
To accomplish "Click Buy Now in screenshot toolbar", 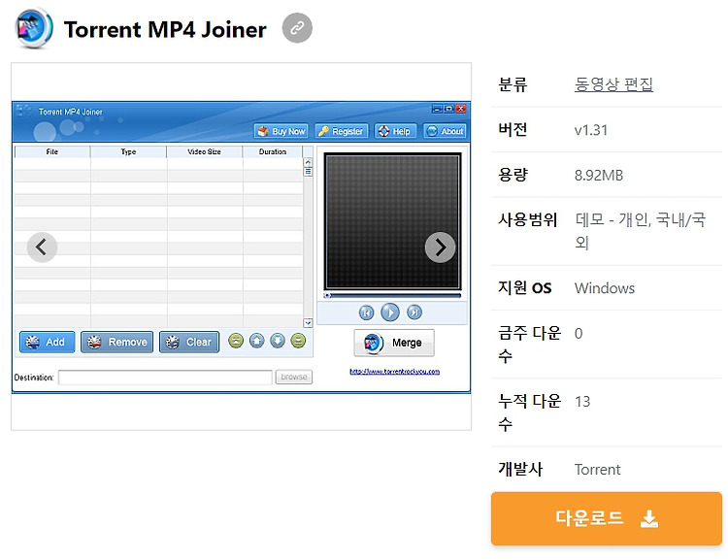I will pos(281,131).
